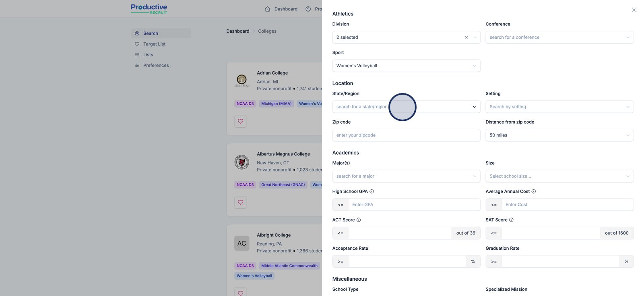644x296 pixels.
Task: Click the ACT Score info icon
Action: pos(359,220)
